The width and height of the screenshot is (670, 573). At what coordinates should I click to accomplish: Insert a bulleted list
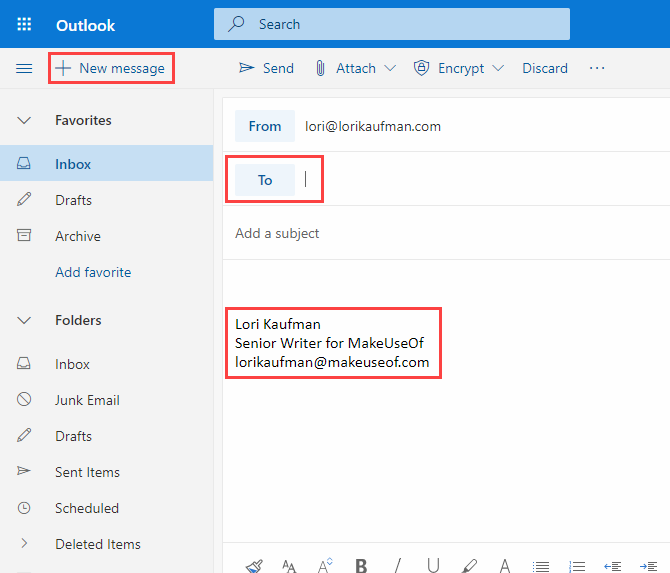click(541, 565)
